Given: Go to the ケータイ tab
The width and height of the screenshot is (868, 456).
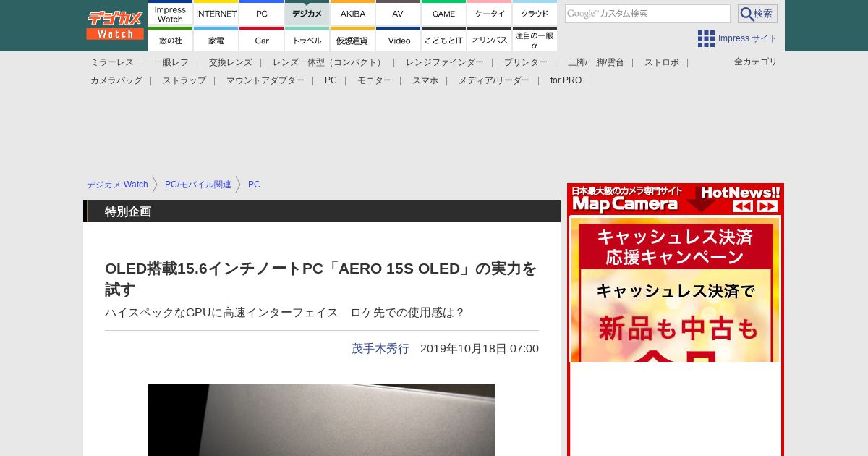Looking at the screenshot, I should pos(490,13).
